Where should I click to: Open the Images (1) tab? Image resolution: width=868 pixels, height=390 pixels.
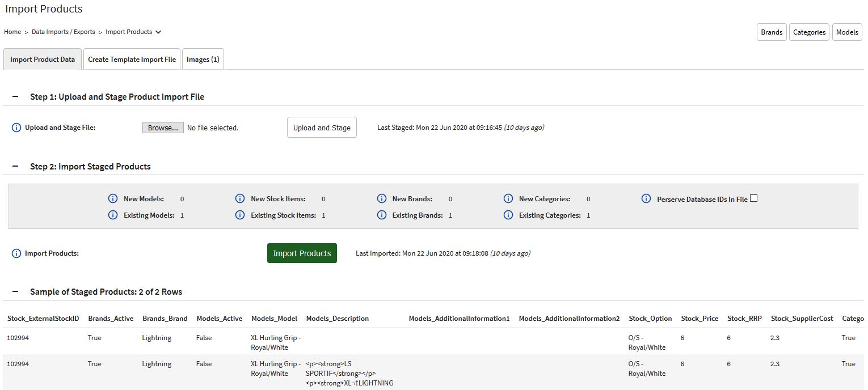203,60
